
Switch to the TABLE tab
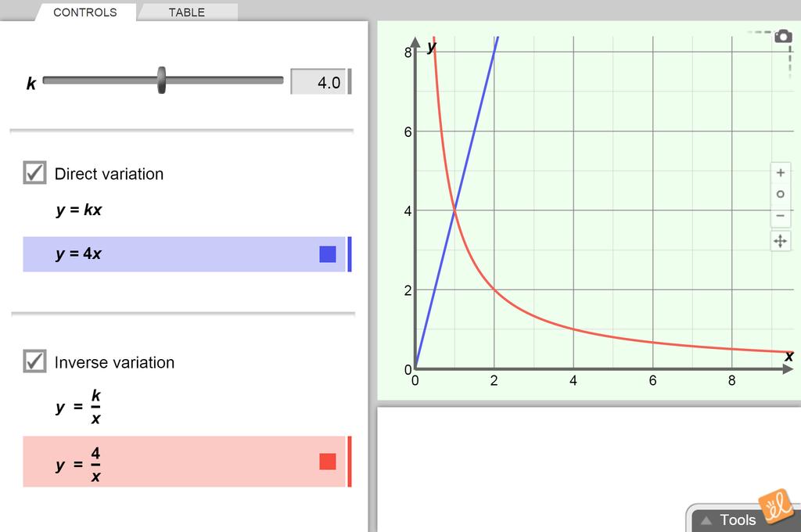(x=187, y=13)
